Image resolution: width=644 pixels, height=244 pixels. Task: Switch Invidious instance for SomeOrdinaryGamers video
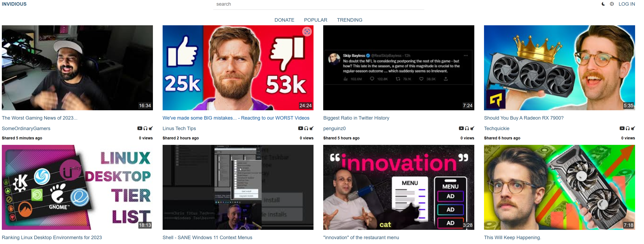[x=150, y=128]
